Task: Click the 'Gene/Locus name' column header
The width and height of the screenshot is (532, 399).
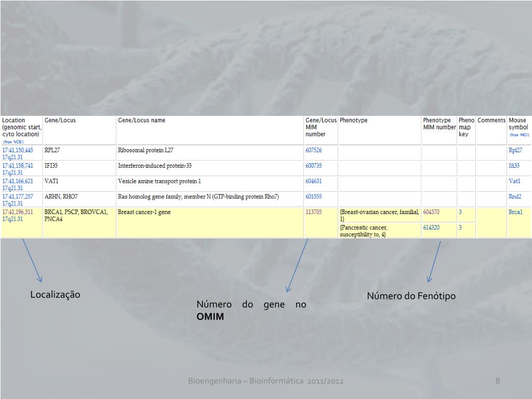Action: [141, 121]
